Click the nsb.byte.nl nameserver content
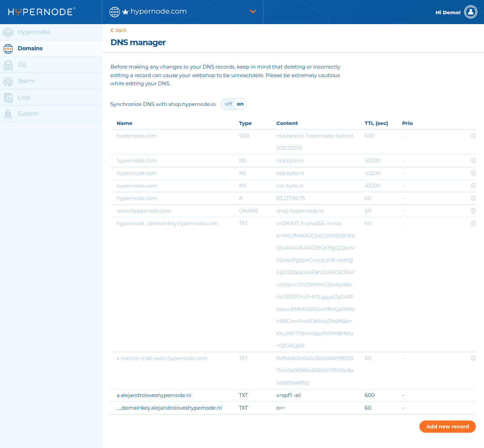This screenshot has height=448, width=484. click(x=290, y=173)
